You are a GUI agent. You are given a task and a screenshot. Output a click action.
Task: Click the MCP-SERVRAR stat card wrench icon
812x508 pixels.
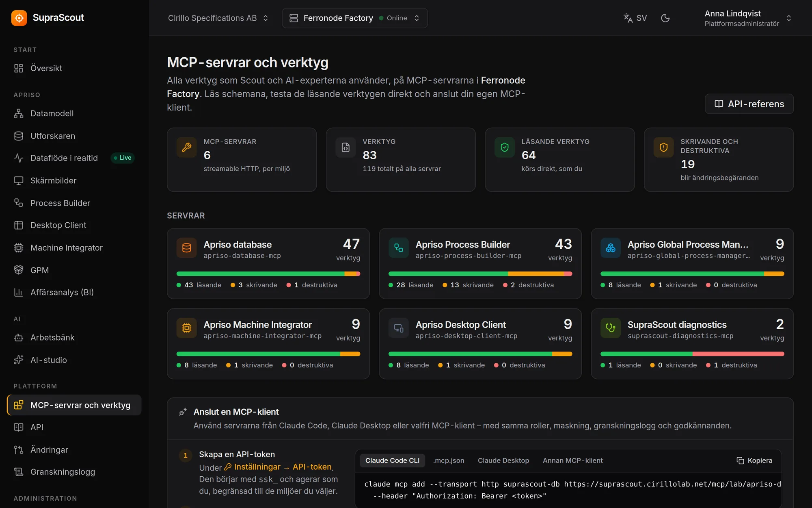coord(187,147)
